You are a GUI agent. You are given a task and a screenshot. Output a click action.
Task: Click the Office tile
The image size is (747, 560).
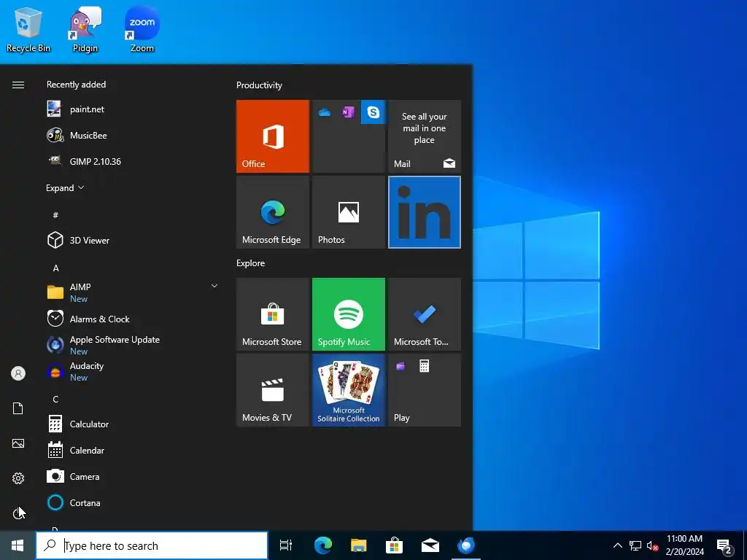click(273, 136)
